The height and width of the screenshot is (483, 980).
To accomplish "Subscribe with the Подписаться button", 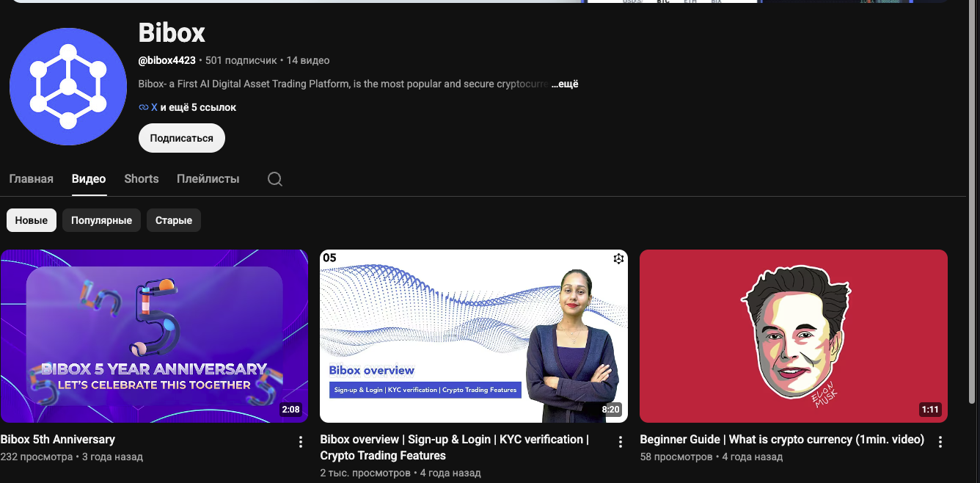I will (x=182, y=138).
